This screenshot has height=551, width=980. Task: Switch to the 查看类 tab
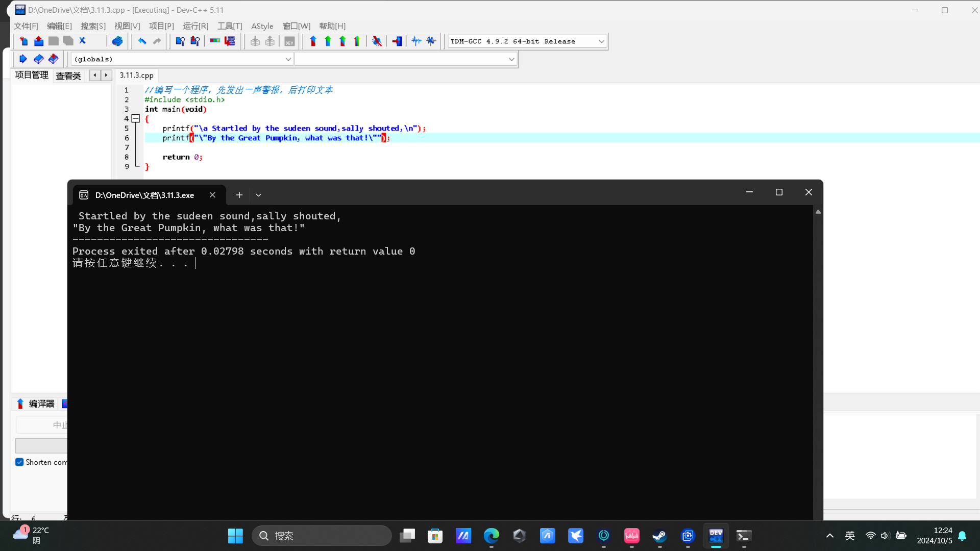tap(68, 76)
